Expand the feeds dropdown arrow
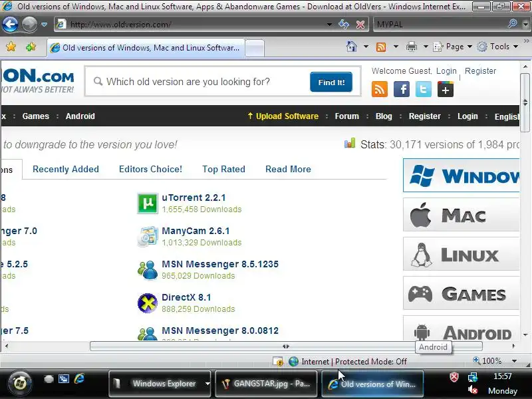Screen dimensions: 532x399 396,47
